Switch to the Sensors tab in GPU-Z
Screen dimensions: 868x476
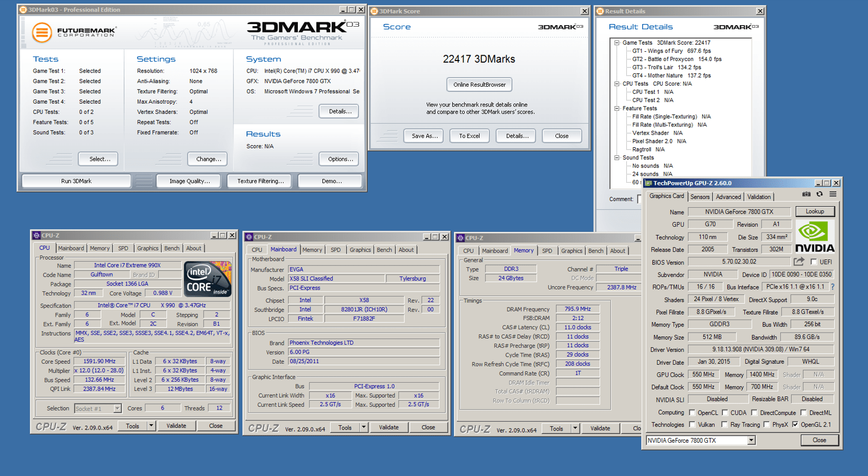(x=700, y=197)
